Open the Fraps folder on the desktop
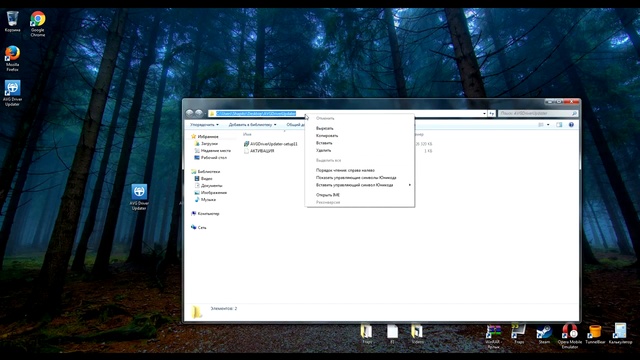The width and height of the screenshot is (640, 360). pos(367,334)
